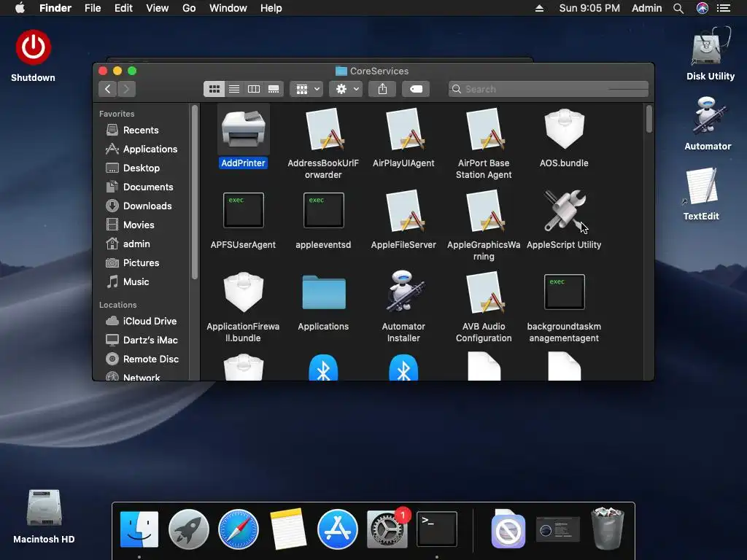Click the sidebar vertical scrollbar

pos(194,192)
